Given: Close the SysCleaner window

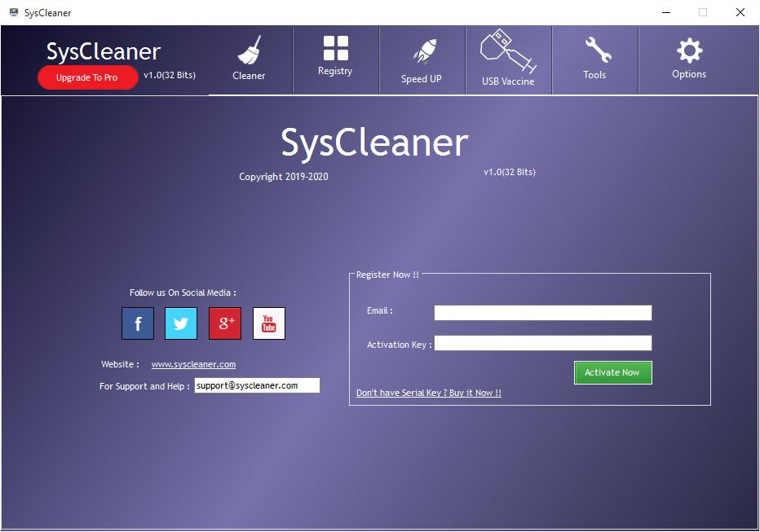Looking at the screenshot, I should (740, 12).
